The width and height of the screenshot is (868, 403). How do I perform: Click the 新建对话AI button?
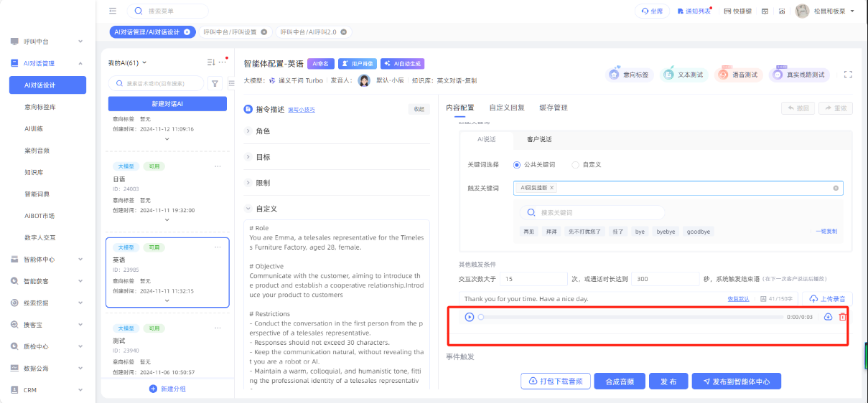167,104
